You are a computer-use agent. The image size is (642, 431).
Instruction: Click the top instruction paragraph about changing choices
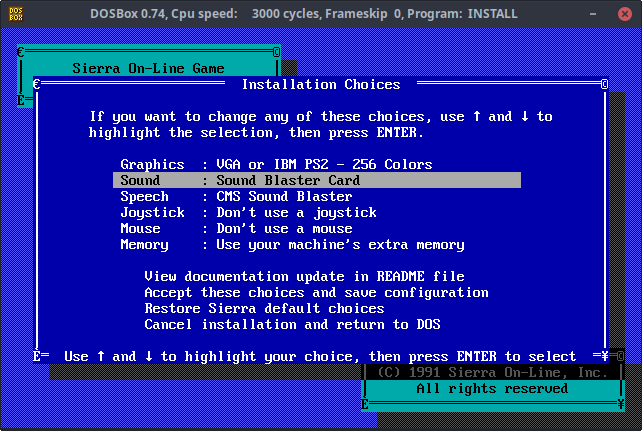click(x=320, y=124)
